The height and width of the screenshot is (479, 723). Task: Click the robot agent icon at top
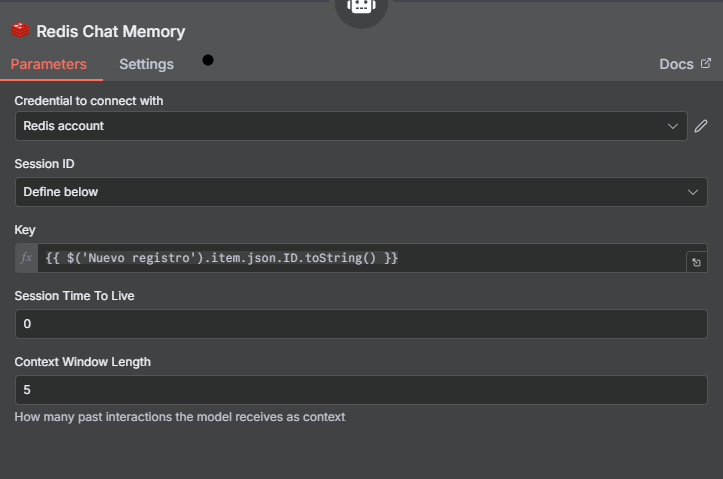361,6
